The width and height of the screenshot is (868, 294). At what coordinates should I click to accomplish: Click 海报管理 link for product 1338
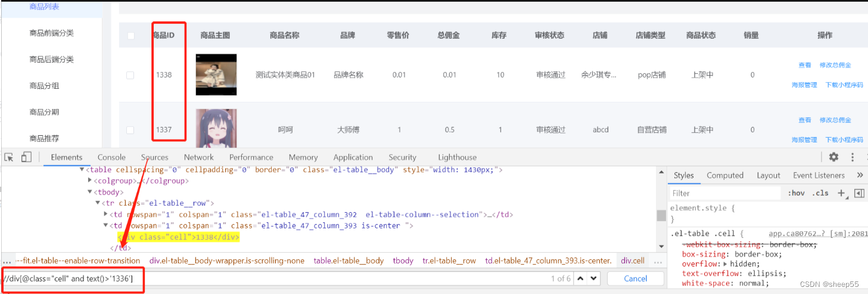click(x=804, y=85)
